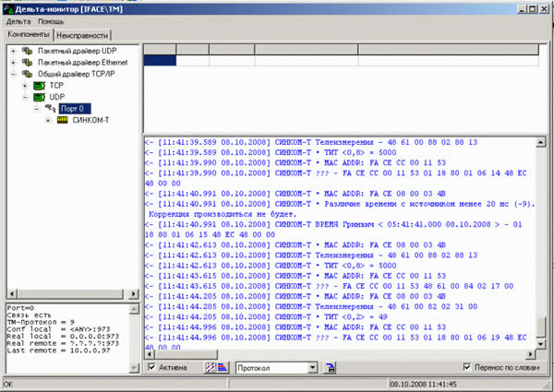Click the Пакетный драйвер UDP driver icon
Viewport: 554px width, 392px height.
[28, 50]
